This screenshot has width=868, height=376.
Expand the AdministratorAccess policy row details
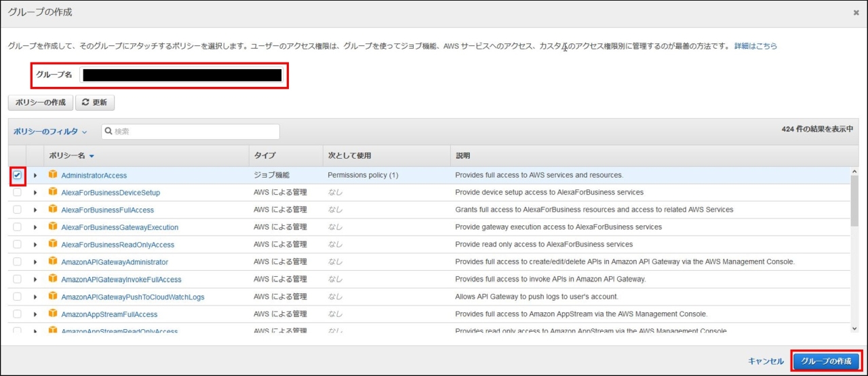tap(35, 175)
